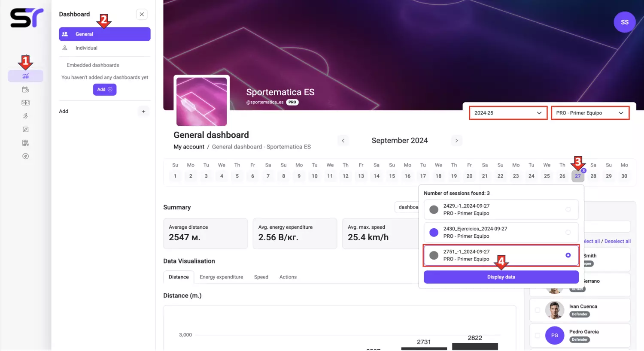Image resolution: width=644 pixels, height=351 pixels.
Task: Select the General dashboard menu item
Action: [x=105, y=34]
